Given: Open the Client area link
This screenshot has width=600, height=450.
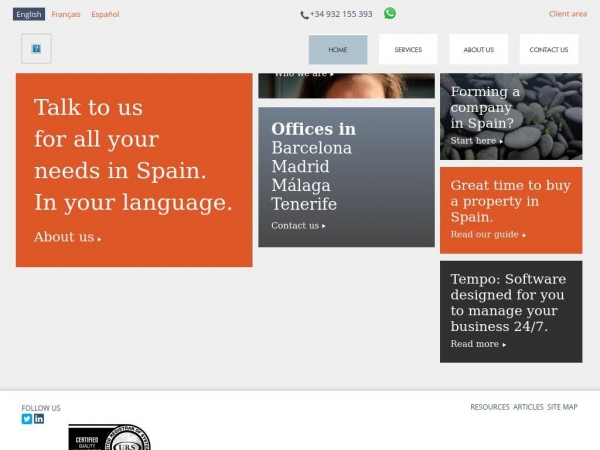Looking at the screenshot, I should [568, 14].
